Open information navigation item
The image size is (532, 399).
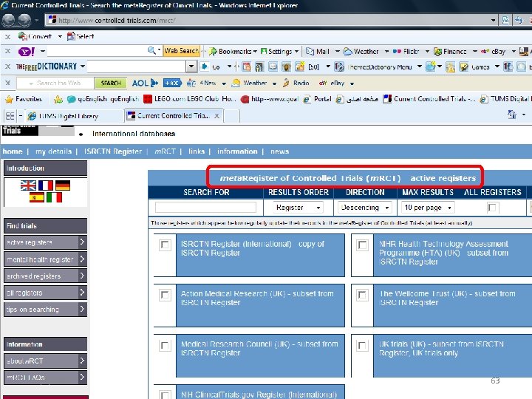click(237, 151)
